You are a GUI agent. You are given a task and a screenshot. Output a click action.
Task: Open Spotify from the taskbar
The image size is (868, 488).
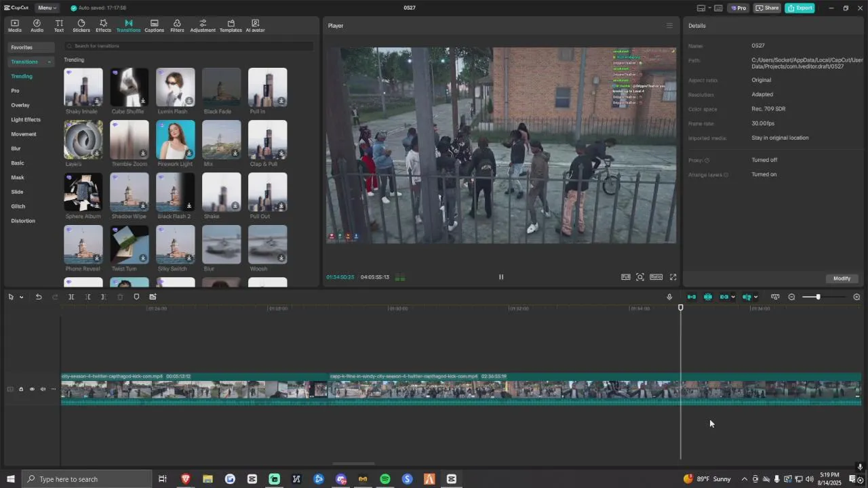point(385,479)
